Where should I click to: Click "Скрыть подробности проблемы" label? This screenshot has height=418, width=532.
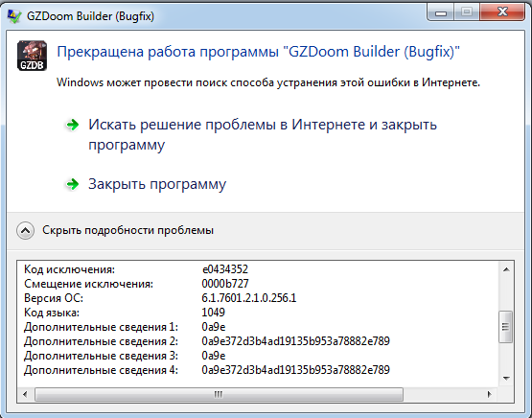[127, 230]
